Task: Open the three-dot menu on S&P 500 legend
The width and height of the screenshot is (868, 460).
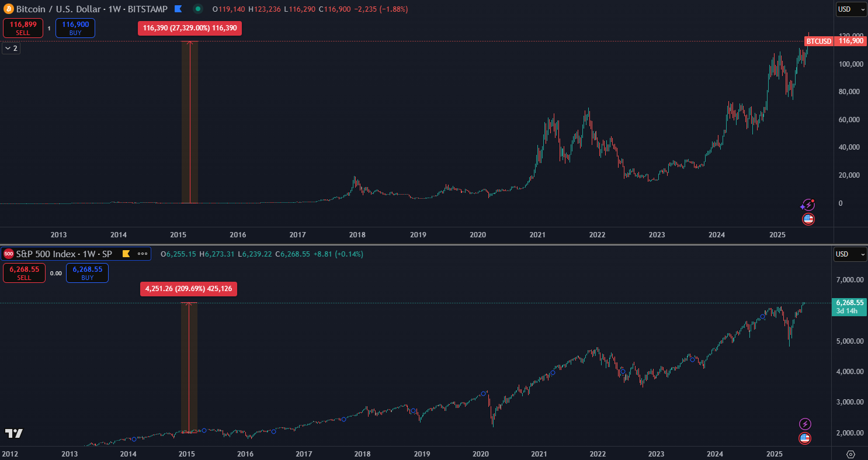Action: pyautogui.click(x=142, y=254)
